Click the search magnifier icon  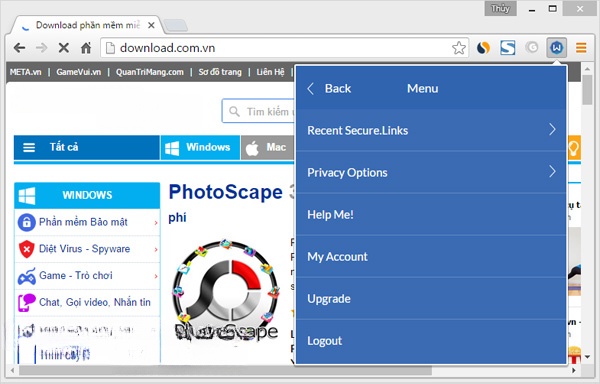[234, 112]
